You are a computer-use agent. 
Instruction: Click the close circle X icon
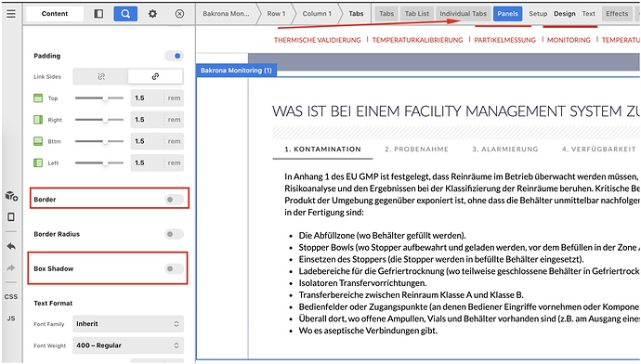coord(179,14)
